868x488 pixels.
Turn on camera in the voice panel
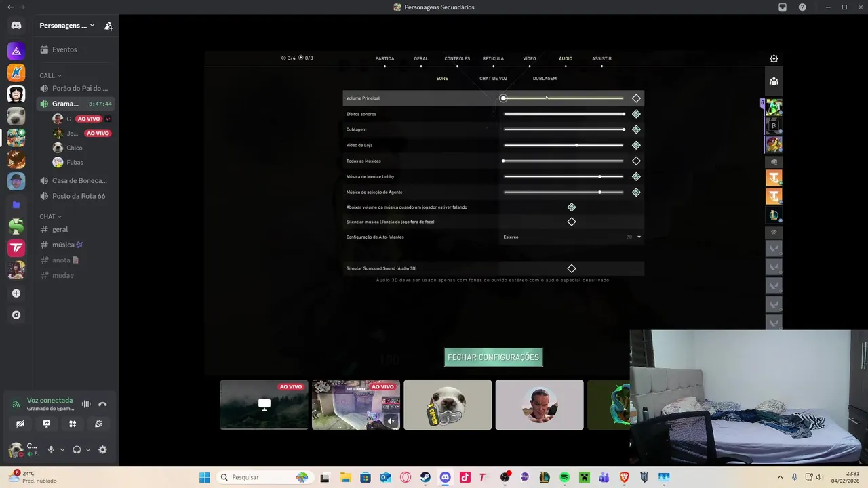point(20,424)
